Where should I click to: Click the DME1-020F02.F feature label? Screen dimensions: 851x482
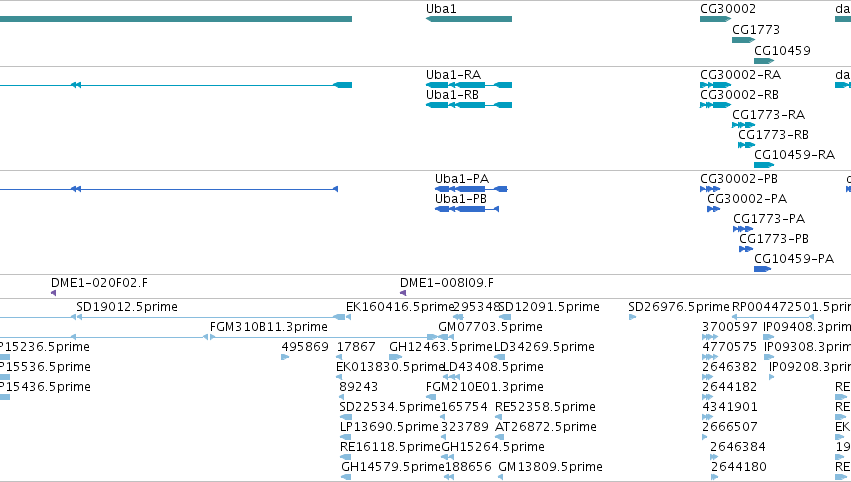click(x=99, y=283)
